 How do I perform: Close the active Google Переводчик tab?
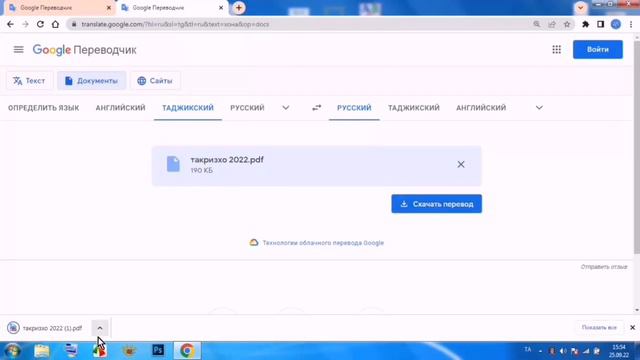[221, 8]
